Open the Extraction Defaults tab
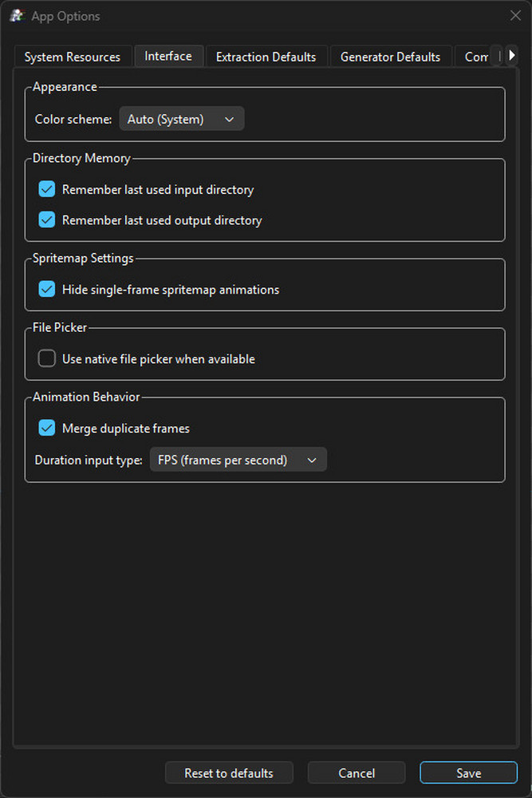The height and width of the screenshot is (798, 532). click(266, 56)
